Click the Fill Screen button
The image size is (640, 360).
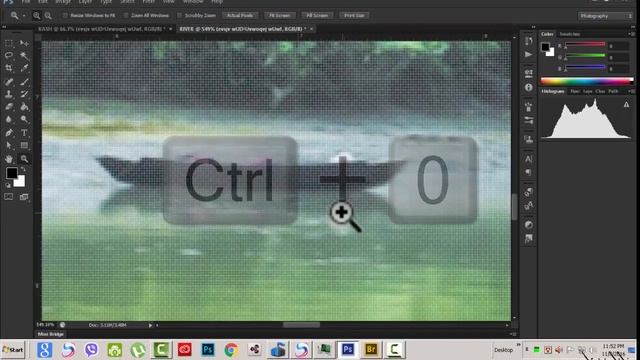317,16
